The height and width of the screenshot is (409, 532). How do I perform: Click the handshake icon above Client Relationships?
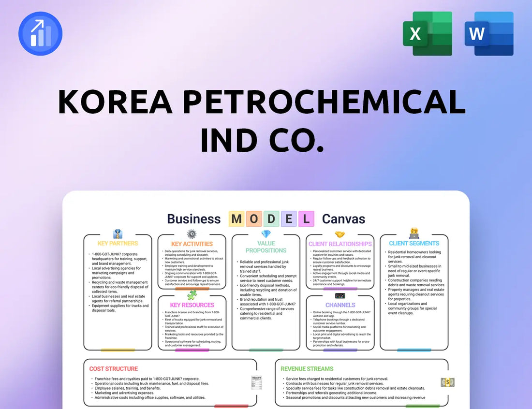pyautogui.click(x=340, y=234)
